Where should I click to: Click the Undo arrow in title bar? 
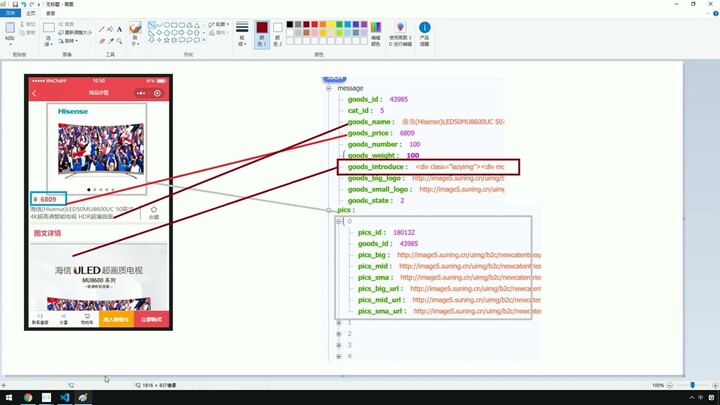point(23,4)
